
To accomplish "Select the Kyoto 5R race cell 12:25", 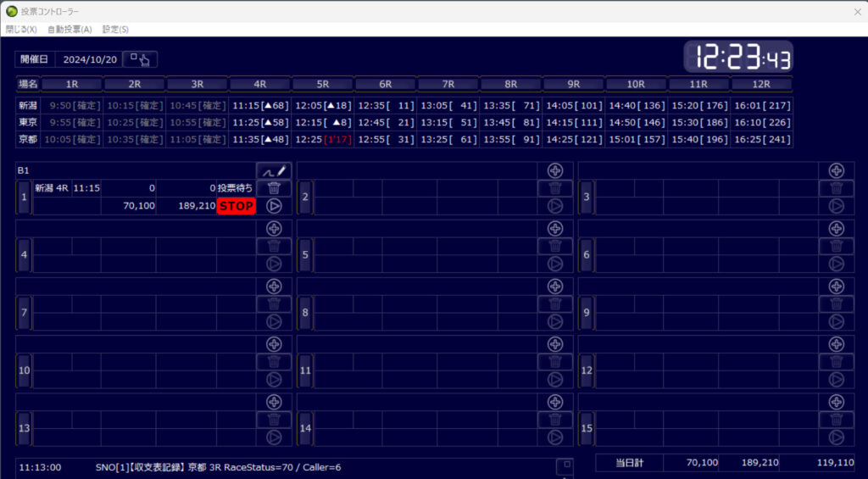I will click(x=323, y=139).
